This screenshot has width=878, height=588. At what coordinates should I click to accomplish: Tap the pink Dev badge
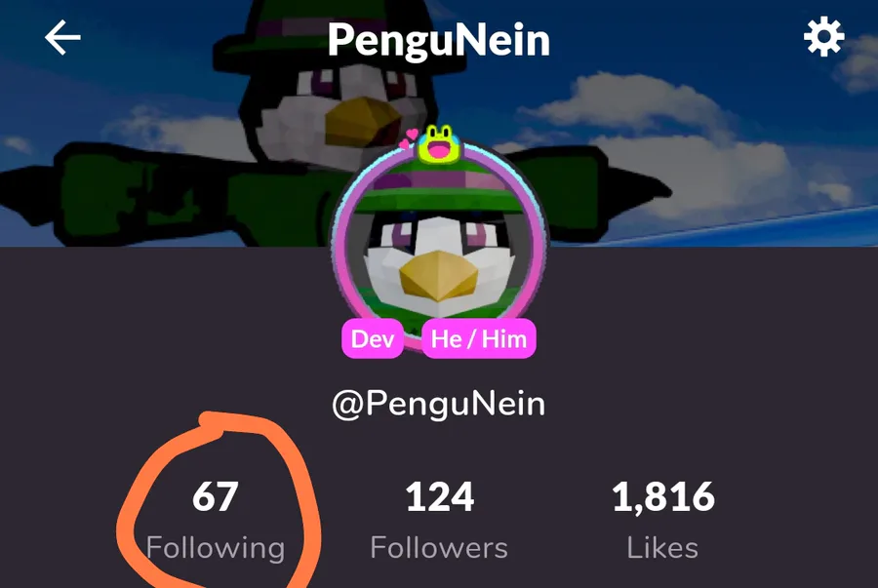(373, 338)
